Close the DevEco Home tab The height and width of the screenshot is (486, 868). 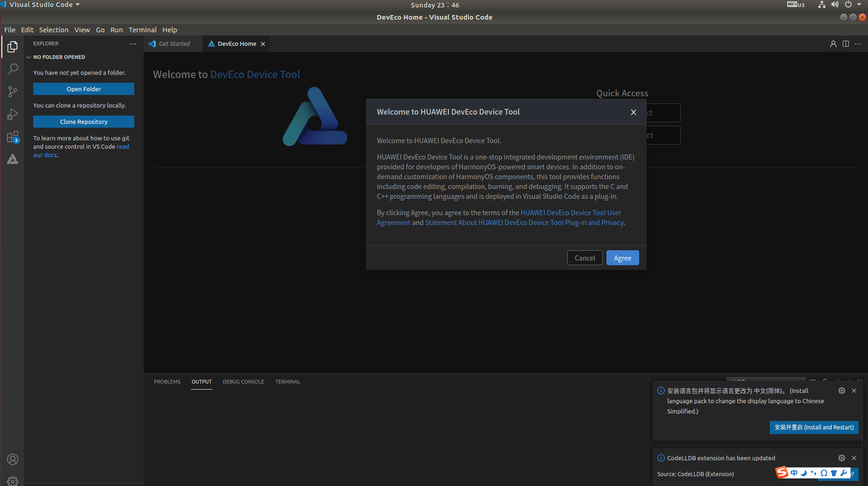263,44
